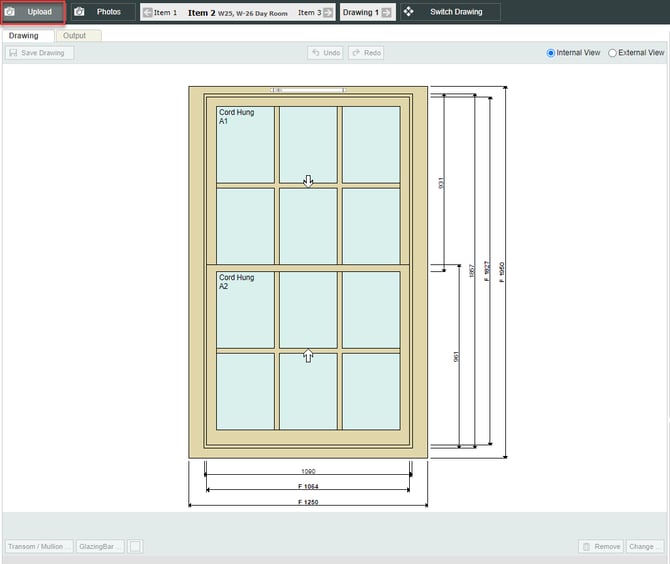This screenshot has height=564, width=670.
Task: Toggle the small checkbox beside GlazingBar
Action: click(135, 546)
